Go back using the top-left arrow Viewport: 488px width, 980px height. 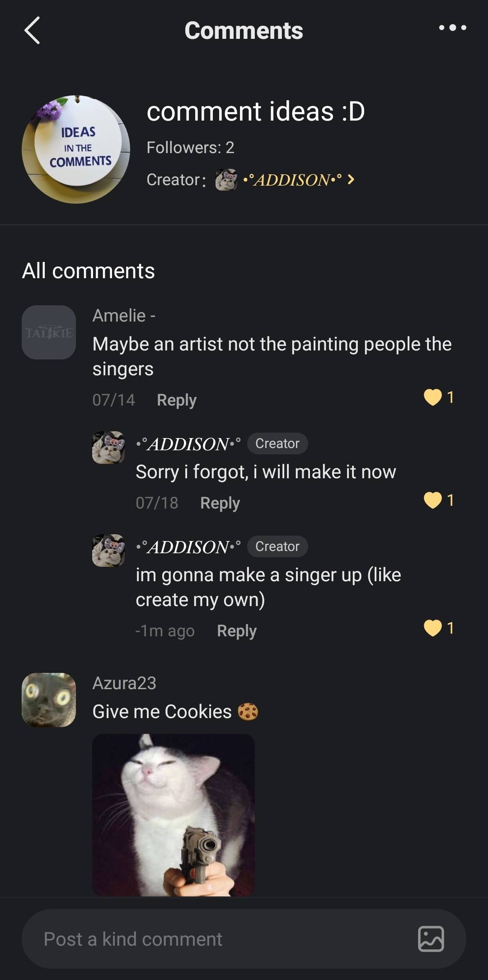pyautogui.click(x=32, y=30)
